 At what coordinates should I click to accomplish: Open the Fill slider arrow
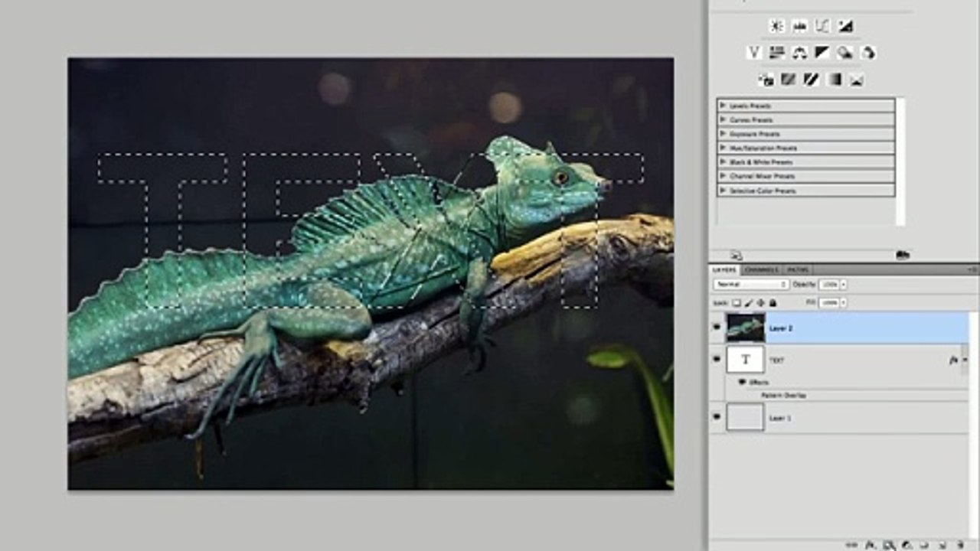[844, 303]
